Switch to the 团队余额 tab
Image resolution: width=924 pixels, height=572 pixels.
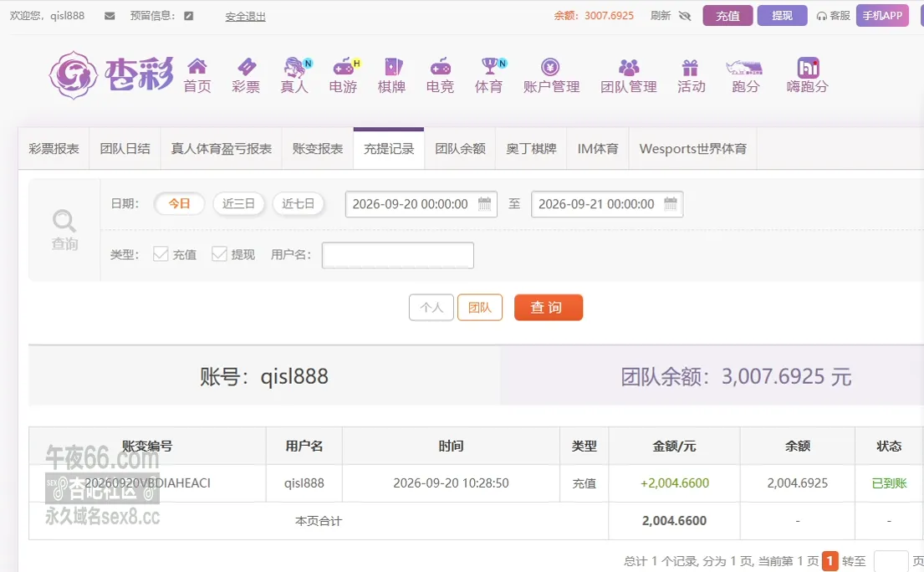click(460, 149)
